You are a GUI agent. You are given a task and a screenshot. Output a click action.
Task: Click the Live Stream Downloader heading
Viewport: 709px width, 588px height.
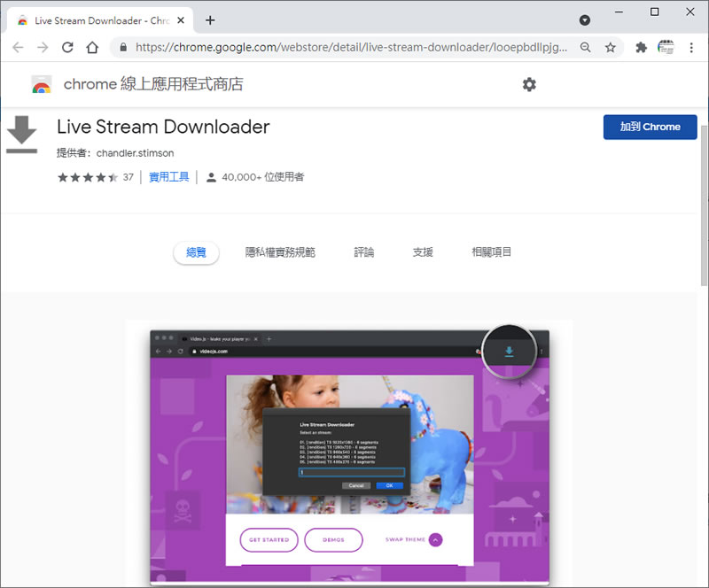tap(163, 127)
